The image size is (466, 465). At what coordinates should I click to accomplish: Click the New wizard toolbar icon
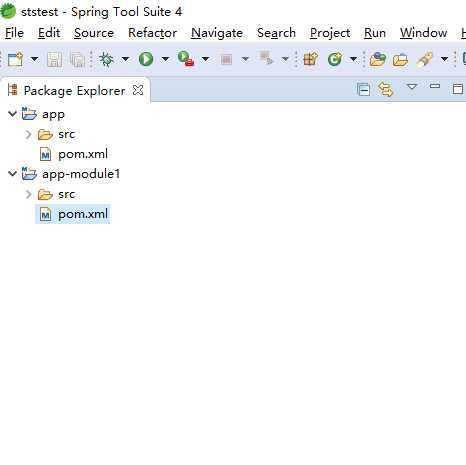[x=15, y=60]
